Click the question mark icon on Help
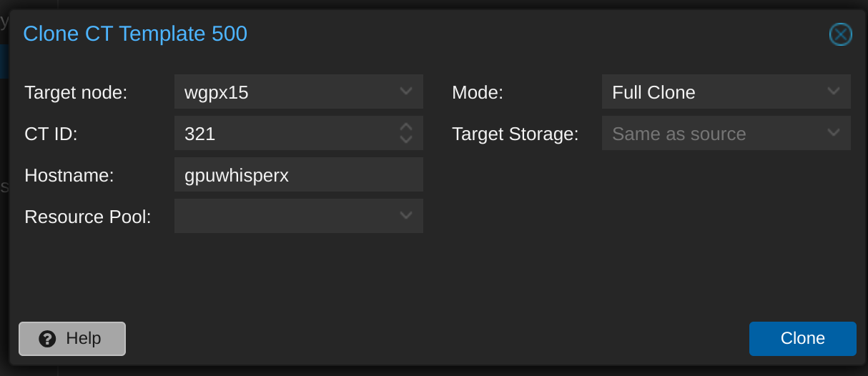 [x=47, y=339]
